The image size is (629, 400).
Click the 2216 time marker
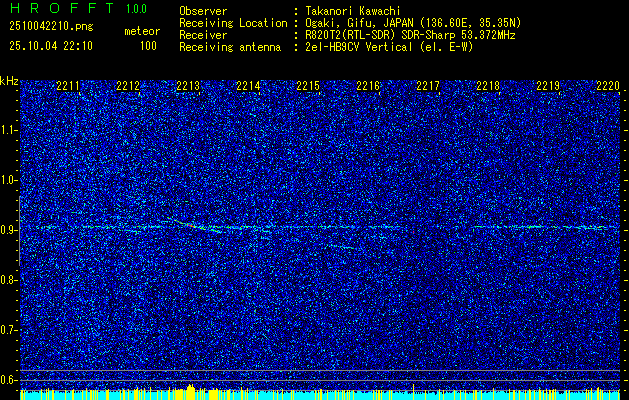[x=368, y=86]
